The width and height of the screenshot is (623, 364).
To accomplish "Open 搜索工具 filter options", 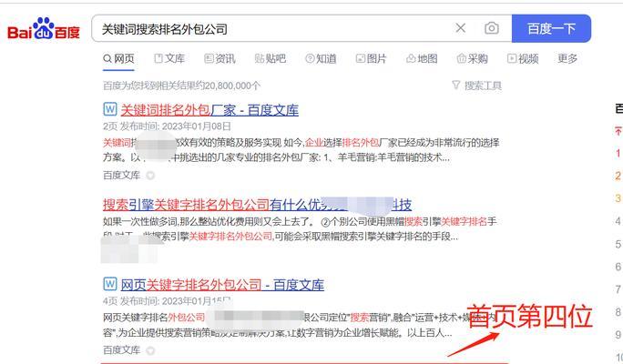I will [x=476, y=86].
